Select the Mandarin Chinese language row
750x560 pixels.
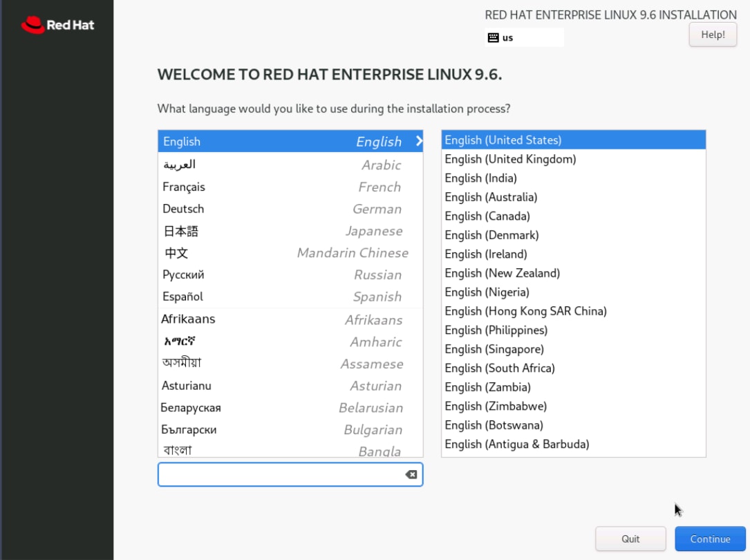(x=290, y=252)
